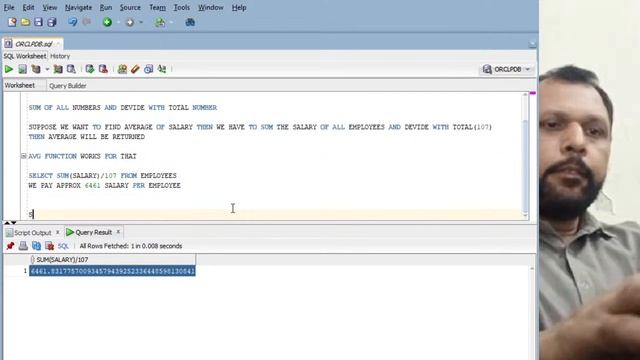
Task: Open the Explain Plan dropdown arrow
Action: point(47,69)
